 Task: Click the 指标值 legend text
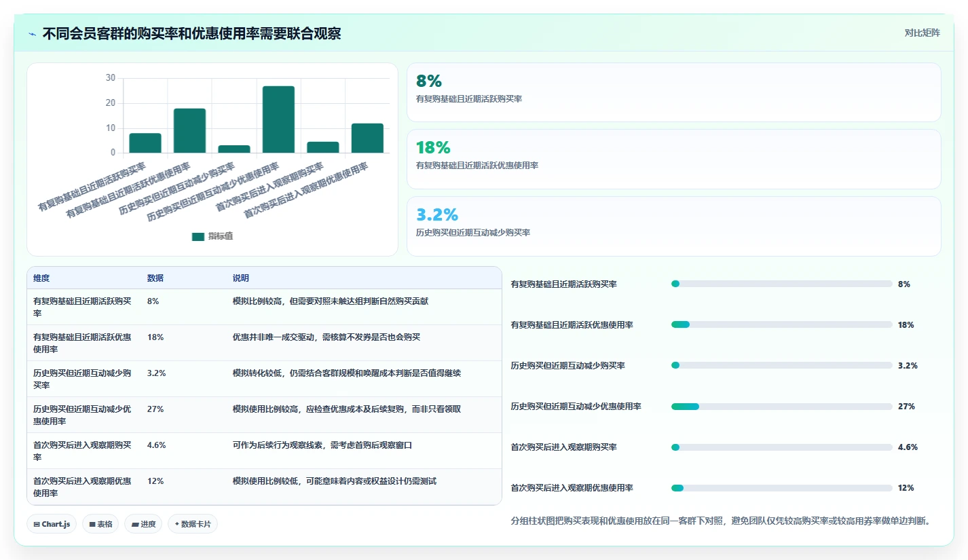pyautogui.click(x=221, y=236)
